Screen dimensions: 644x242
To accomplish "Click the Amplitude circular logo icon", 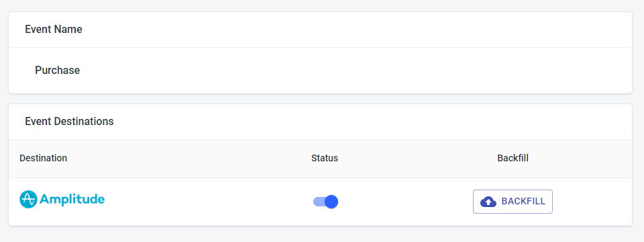I will point(28,200).
